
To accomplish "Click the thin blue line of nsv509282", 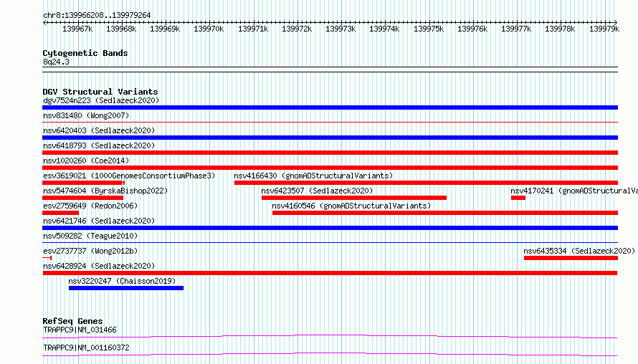I will pos(330,243).
